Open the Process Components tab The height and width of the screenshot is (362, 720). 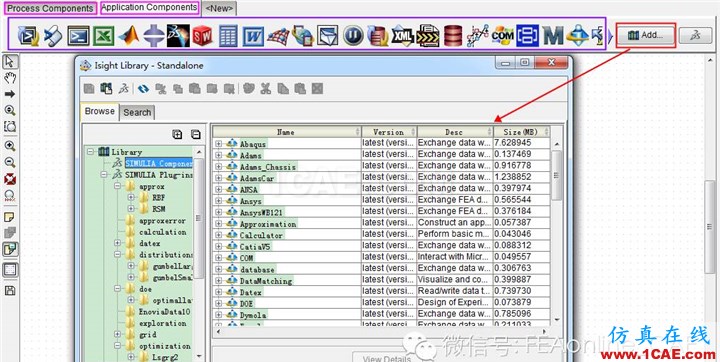[x=50, y=8]
